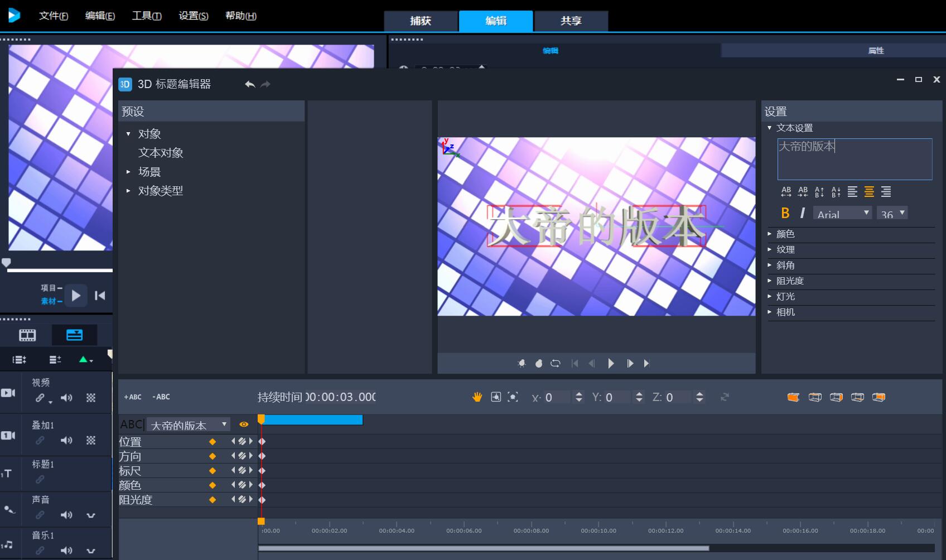Viewport: 946px width, 560px height.
Task: Click the undo arrow in 3D title editor
Action: click(x=250, y=84)
